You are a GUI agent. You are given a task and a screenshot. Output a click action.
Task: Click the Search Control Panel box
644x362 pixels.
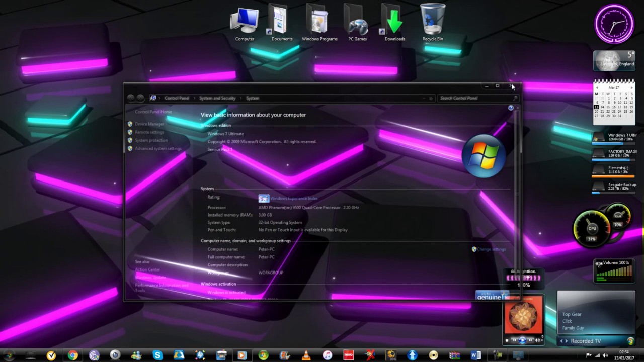(x=478, y=98)
